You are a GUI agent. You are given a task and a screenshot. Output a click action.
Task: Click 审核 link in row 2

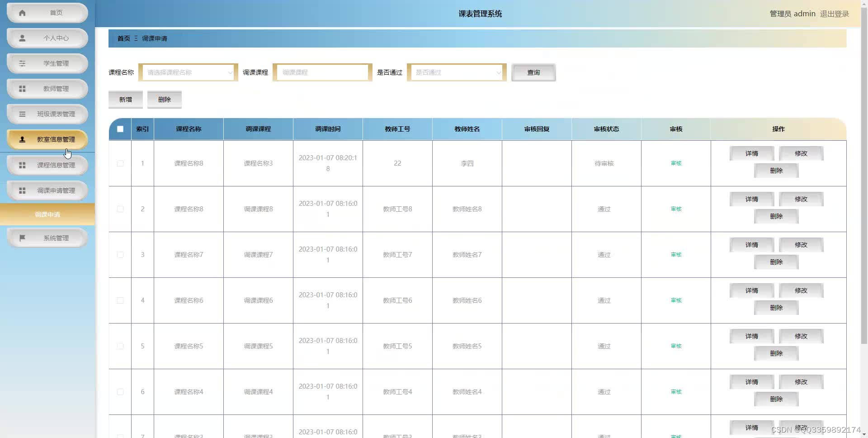[676, 209]
